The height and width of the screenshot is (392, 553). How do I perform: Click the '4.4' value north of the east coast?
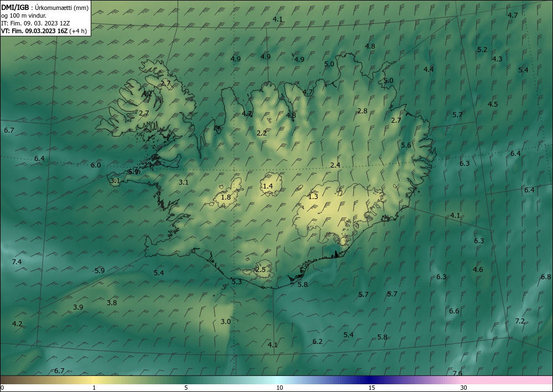click(x=429, y=70)
